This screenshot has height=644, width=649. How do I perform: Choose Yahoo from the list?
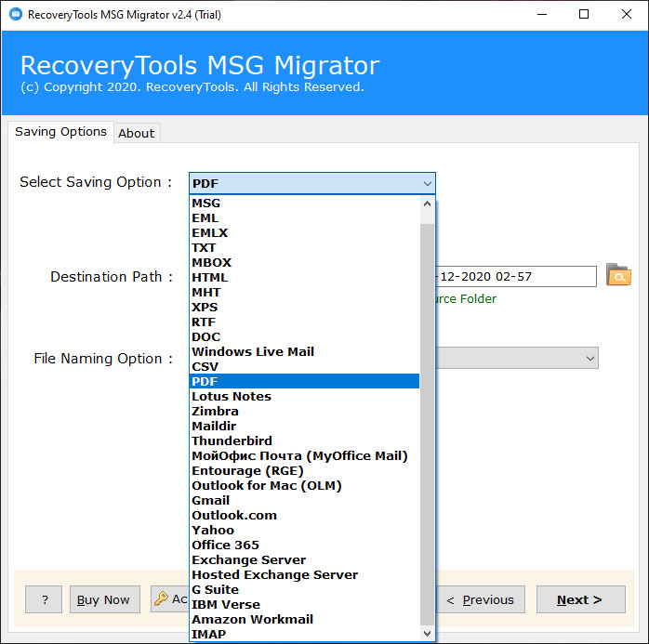pos(305,531)
